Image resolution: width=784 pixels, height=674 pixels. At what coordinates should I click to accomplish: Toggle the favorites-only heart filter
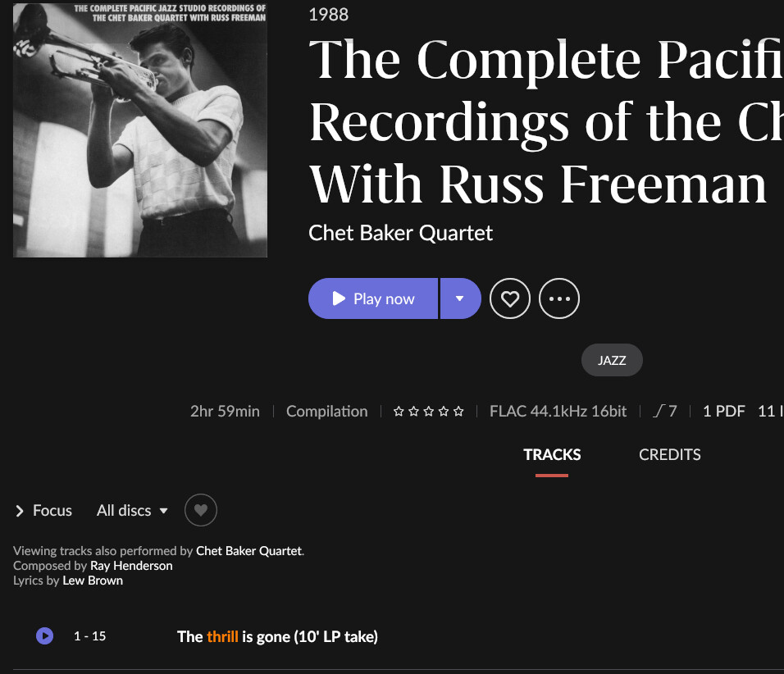tap(200, 510)
